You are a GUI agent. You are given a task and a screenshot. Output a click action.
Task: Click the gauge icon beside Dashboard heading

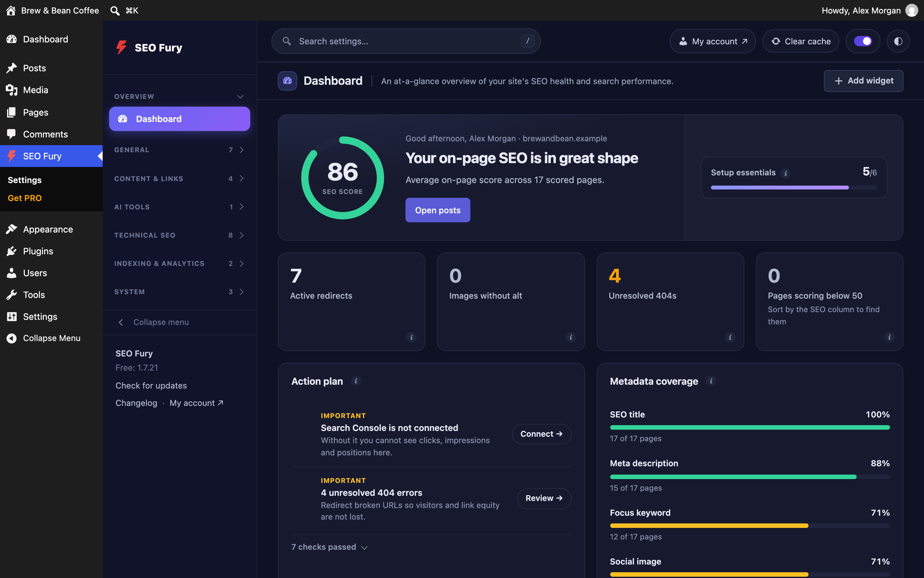[x=287, y=81]
